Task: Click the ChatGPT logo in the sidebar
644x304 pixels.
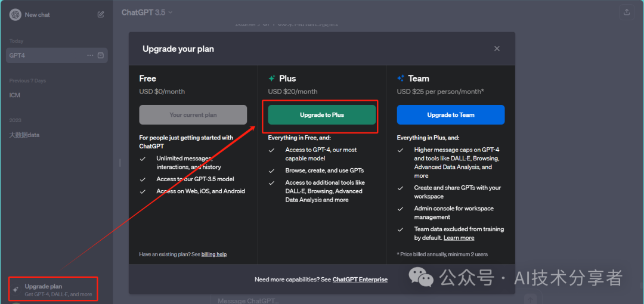Action: pyautogui.click(x=15, y=15)
